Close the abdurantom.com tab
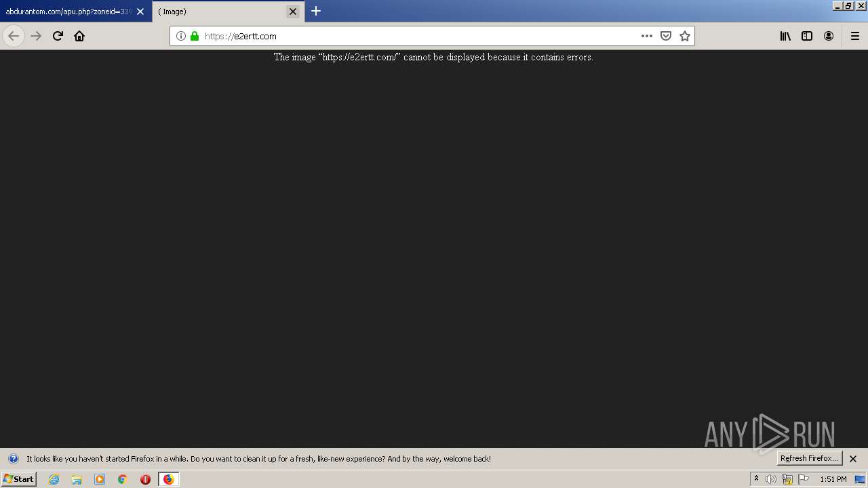Viewport: 868px width, 488px height. coord(140,12)
